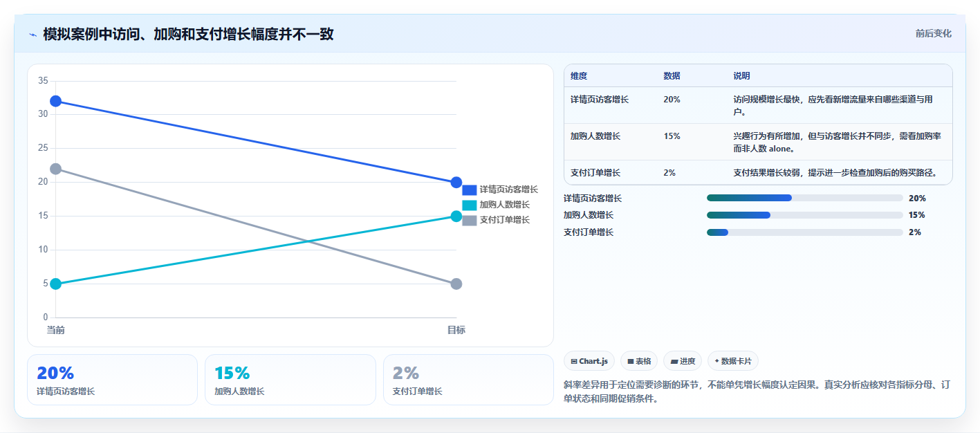Click the 15% value in the table
The width and height of the screenshot is (980, 433).
pos(672,136)
